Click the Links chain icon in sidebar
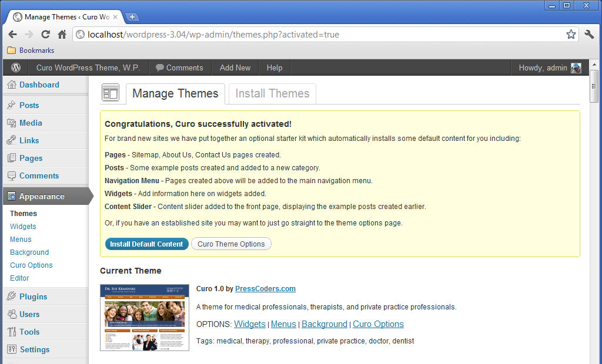This screenshot has width=602, height=364. (12, 140)
